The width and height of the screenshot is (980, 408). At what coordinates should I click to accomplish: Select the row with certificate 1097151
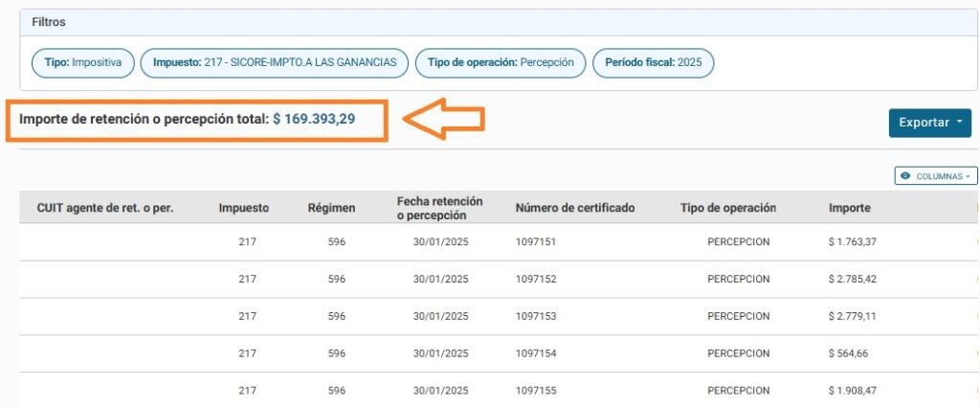(535, 242)
